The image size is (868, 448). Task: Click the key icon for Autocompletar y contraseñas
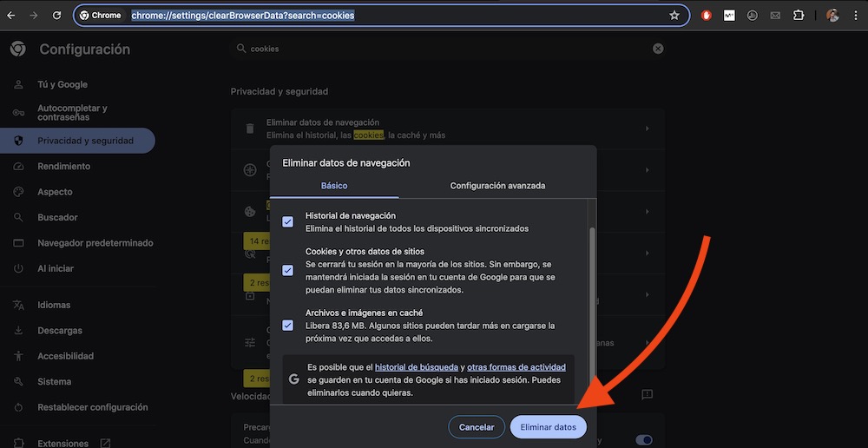(18, 112)
